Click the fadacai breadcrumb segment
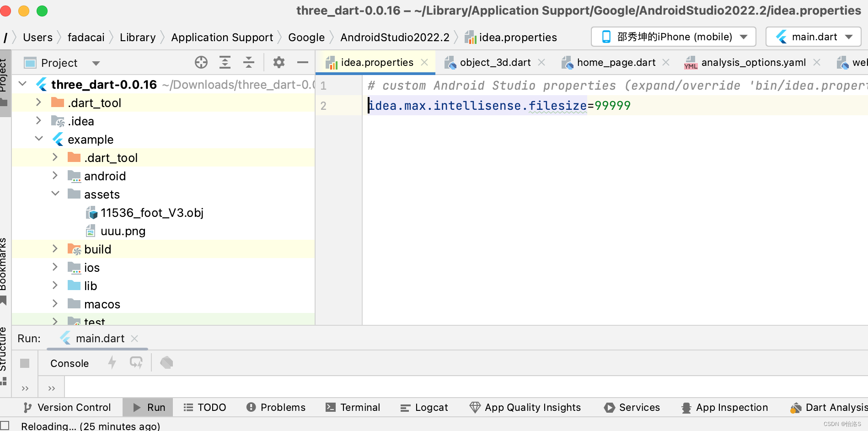 86,37
